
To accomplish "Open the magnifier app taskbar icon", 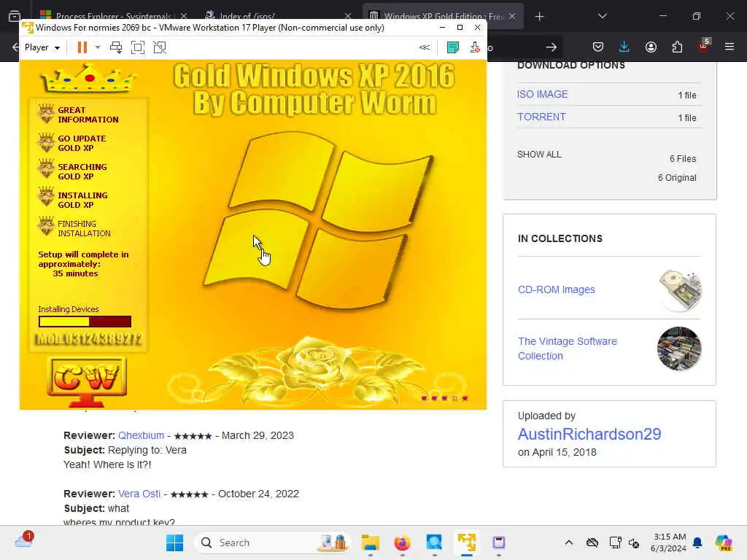I will (x=435, y=542).
